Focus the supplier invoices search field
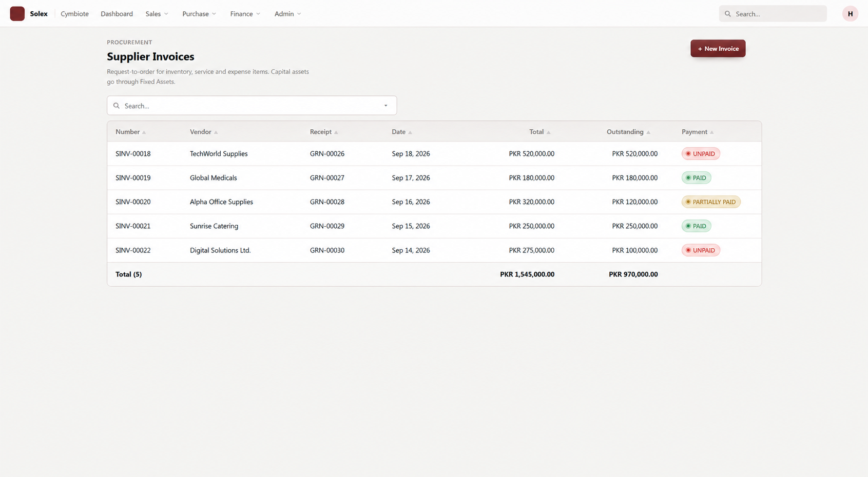The image size is (868, 477). click(252, 106)
